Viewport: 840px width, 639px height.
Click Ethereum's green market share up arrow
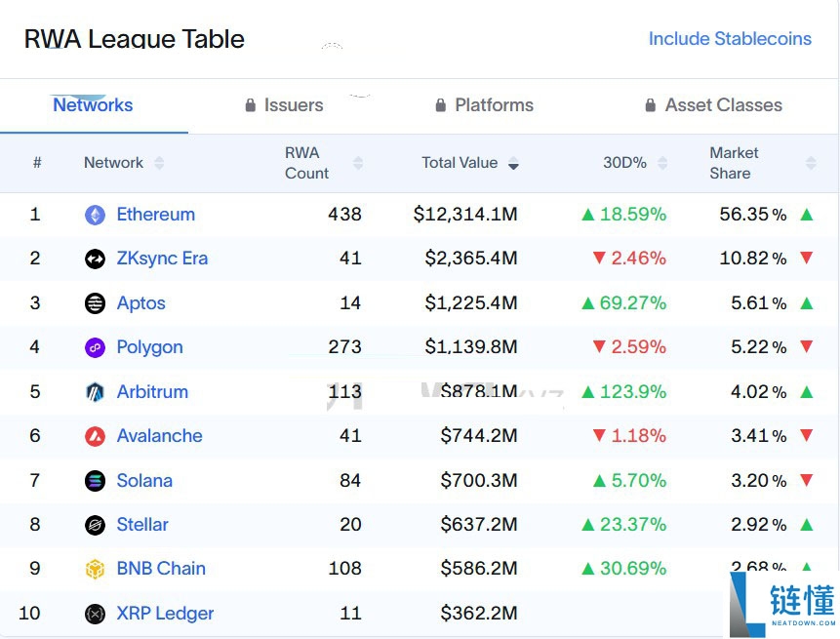(807, 215)
